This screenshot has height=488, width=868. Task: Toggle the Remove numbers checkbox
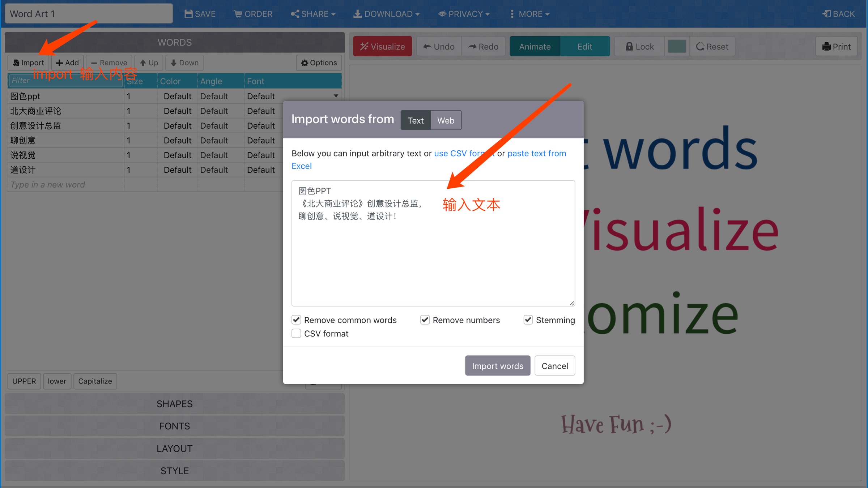tap(425, 320)
